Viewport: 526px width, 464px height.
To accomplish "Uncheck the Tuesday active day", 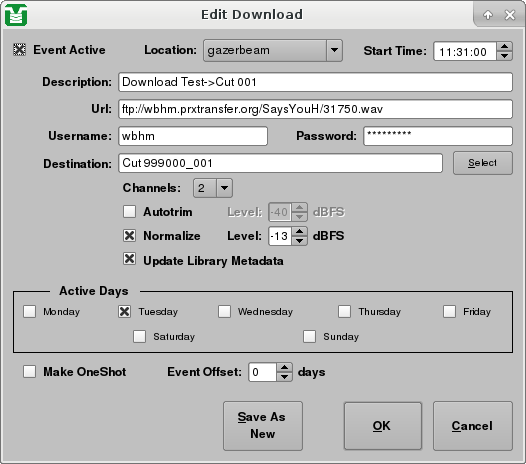I will pos(124,311).
